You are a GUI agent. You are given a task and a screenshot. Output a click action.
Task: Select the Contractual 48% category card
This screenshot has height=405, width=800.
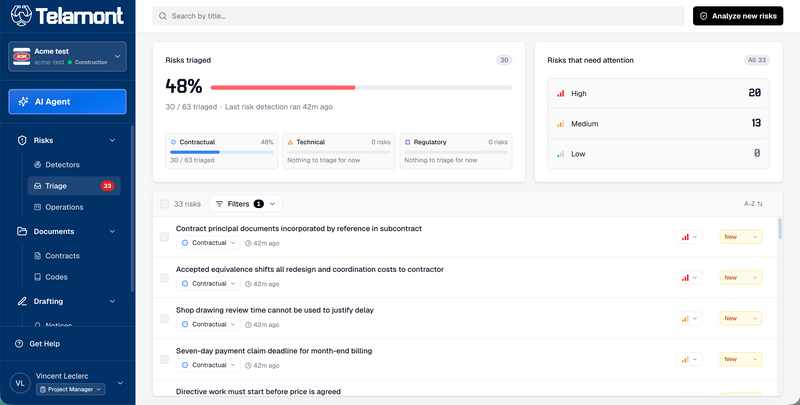[221, 151]
